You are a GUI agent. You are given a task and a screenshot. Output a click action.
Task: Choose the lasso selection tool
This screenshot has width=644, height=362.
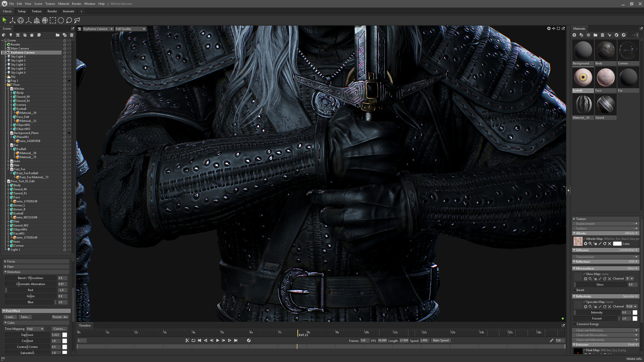[69, 20]
